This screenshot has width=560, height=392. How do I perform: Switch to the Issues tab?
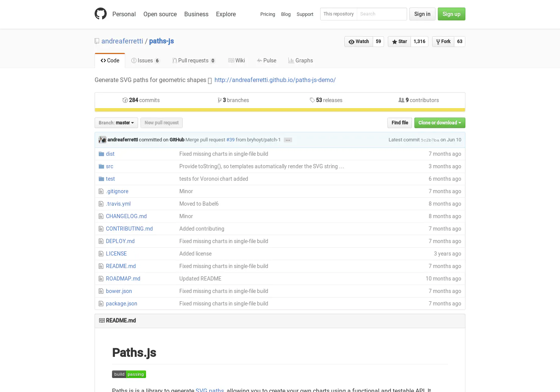tap(146, 60)
